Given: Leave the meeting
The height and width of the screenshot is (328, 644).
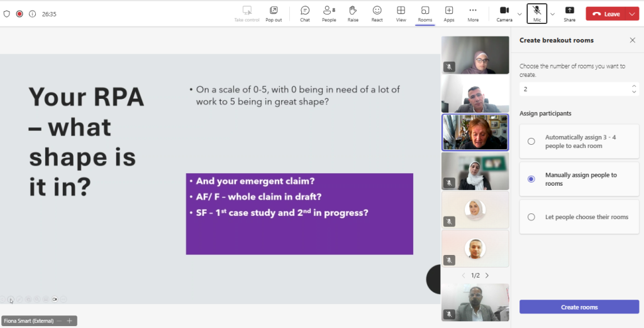Looking at the screenshot, I should (606, 14).
